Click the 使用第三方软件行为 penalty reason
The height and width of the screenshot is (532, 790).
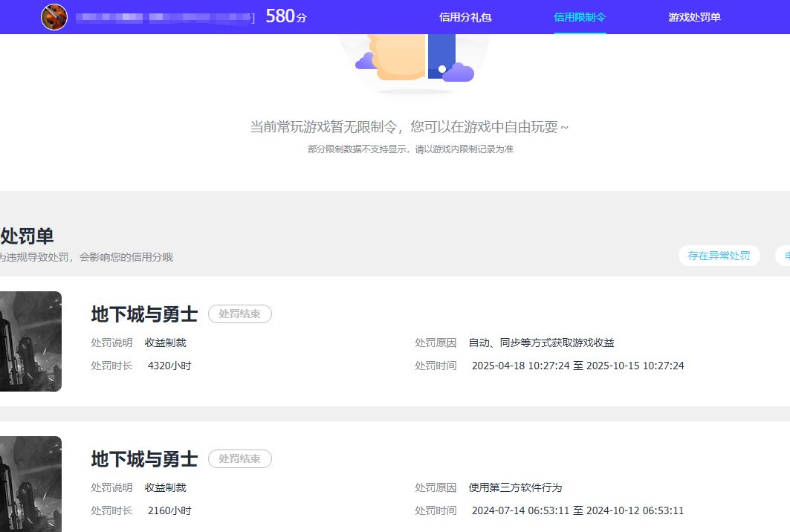pos(515,488)
